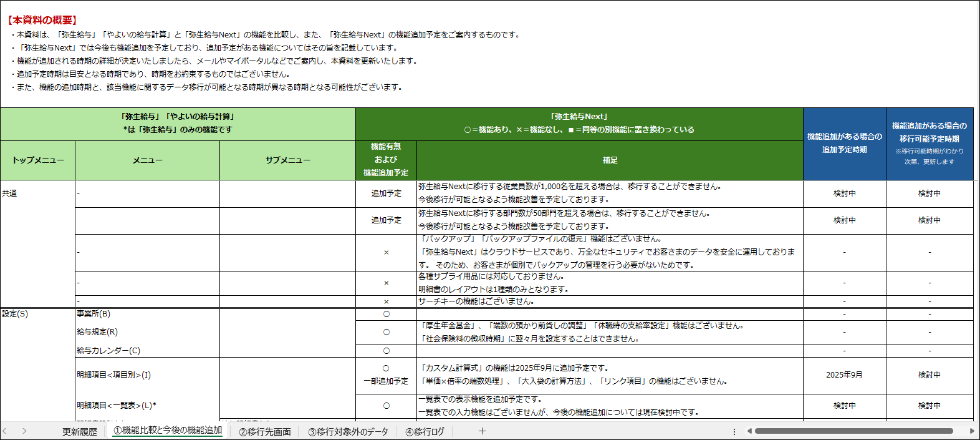This screenshot has height=440, width=980.
Task: Select the note about 部門数が50部門を超える場合
Action: click(x=610, y=220)
